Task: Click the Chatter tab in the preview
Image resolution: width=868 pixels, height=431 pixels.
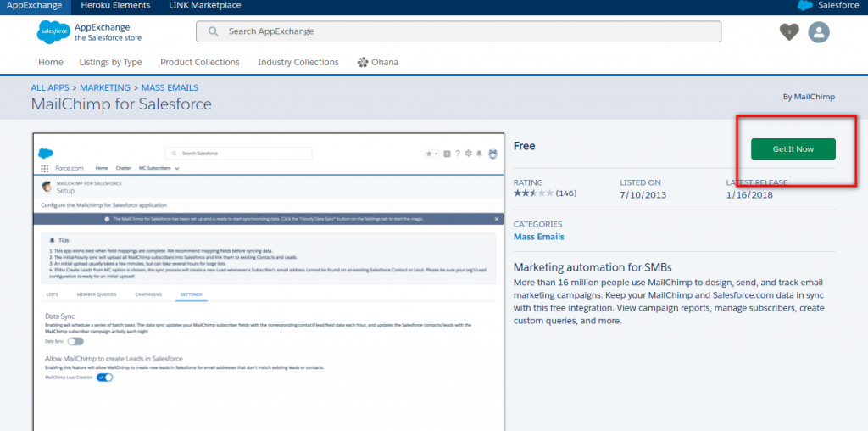Action: [124, 168]
